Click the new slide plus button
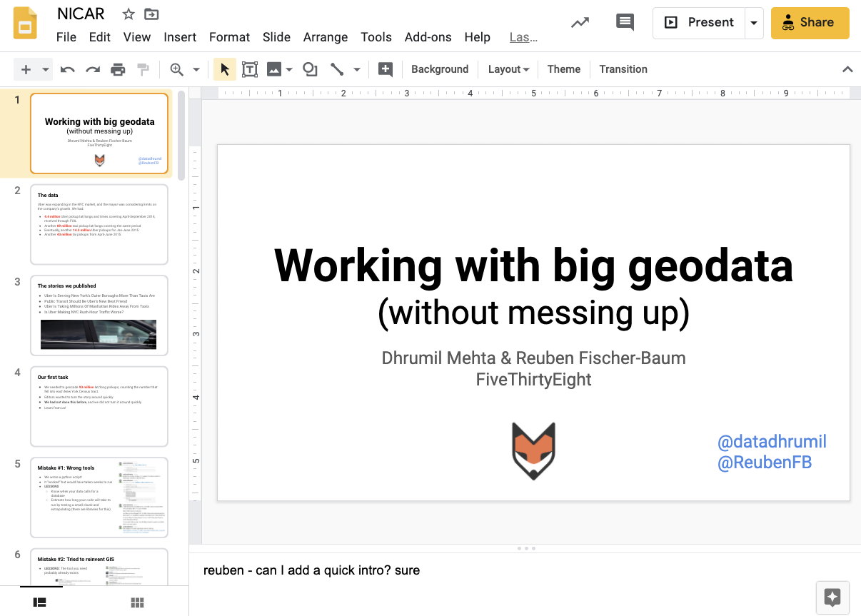The width and height of the screenshot is (861, 616). click(26, 69)
